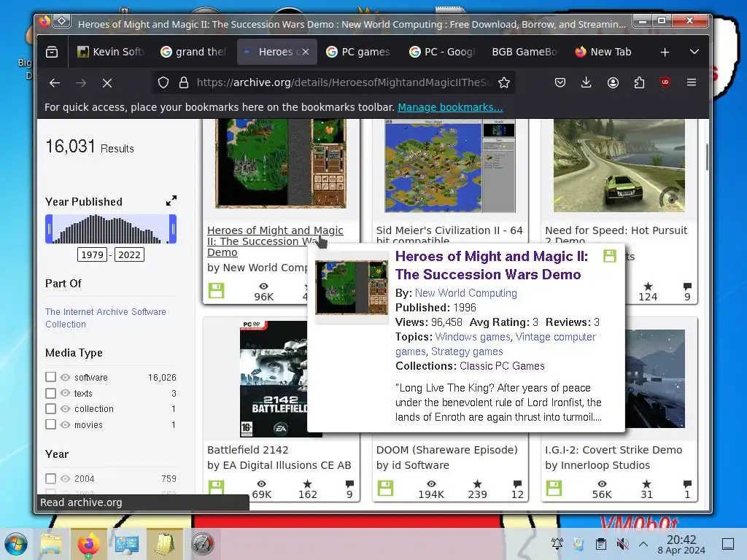The image size is (747, 560).
Task: Click software icon in Heroes popup
Action: 610,256
